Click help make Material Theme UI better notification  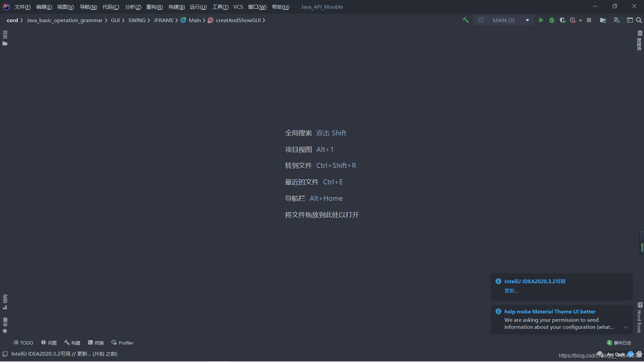tap(550, 311)
